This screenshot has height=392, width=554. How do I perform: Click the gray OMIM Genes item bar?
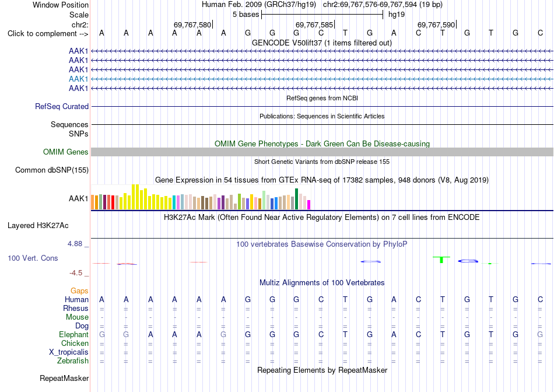coord(322,152)
